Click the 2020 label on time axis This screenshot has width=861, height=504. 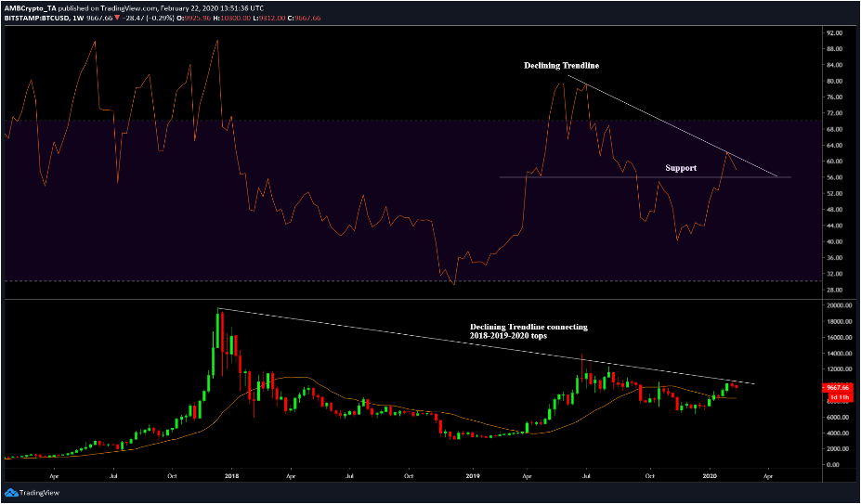point(711,474)
